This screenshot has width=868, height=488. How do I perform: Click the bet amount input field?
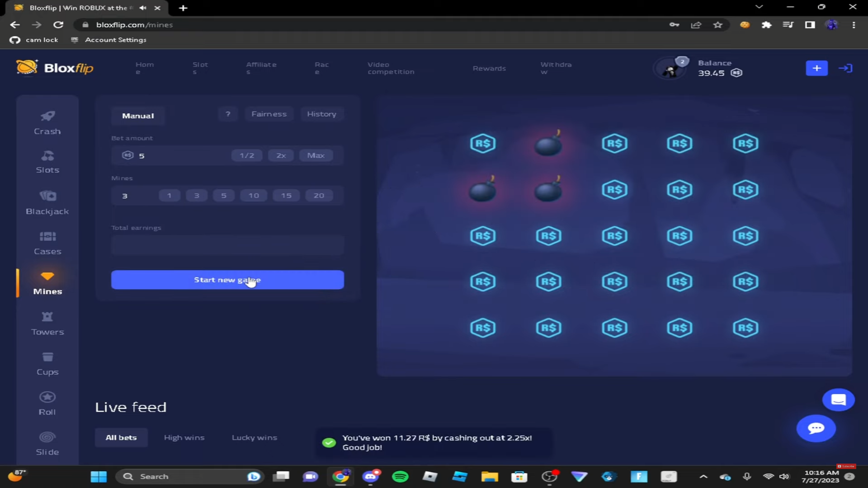[x=181, y=155]
